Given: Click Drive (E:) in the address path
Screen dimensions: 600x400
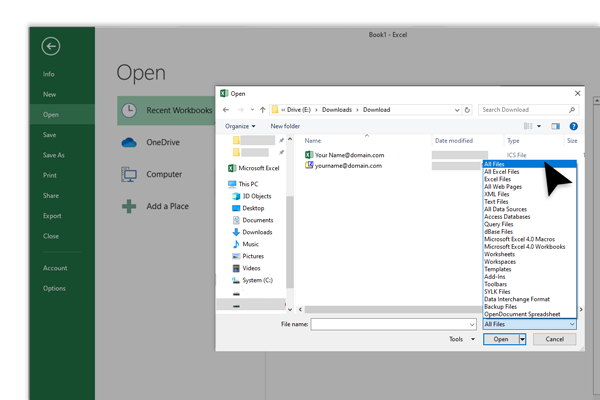Looking at the screenshot, I should click(x=298, y=110).
